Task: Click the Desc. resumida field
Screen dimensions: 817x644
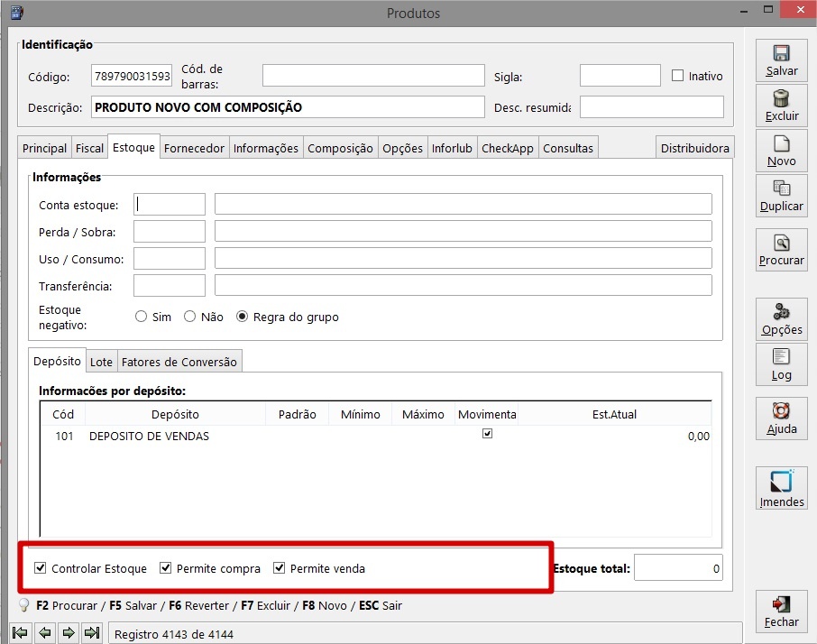Action: [x=652, y=106]
